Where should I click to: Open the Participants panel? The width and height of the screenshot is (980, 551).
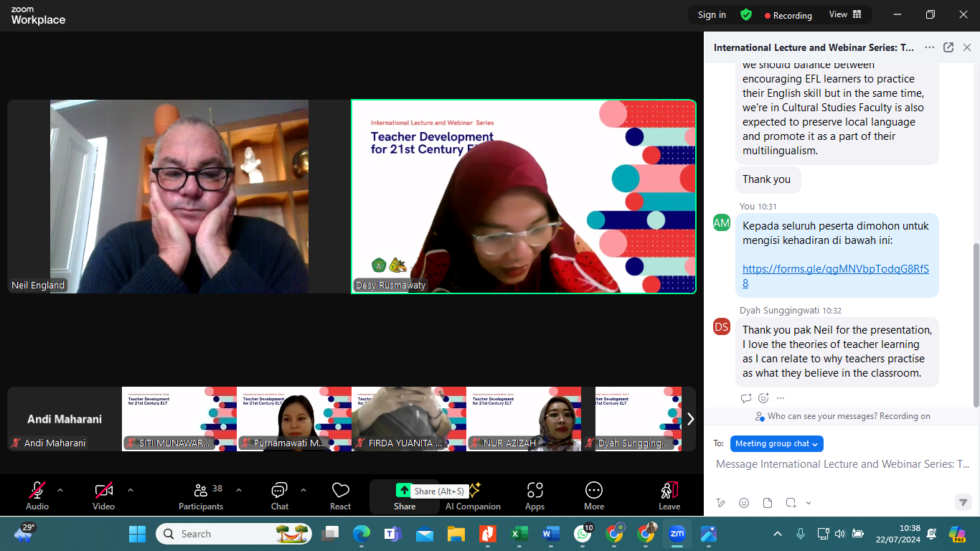coord(201,491)
